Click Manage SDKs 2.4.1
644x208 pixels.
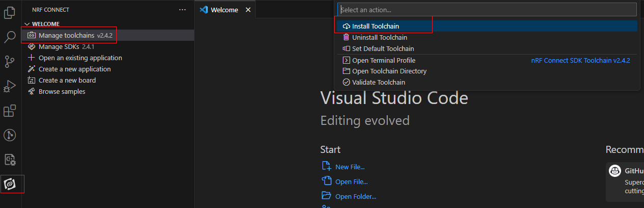(x=108, y=46)
